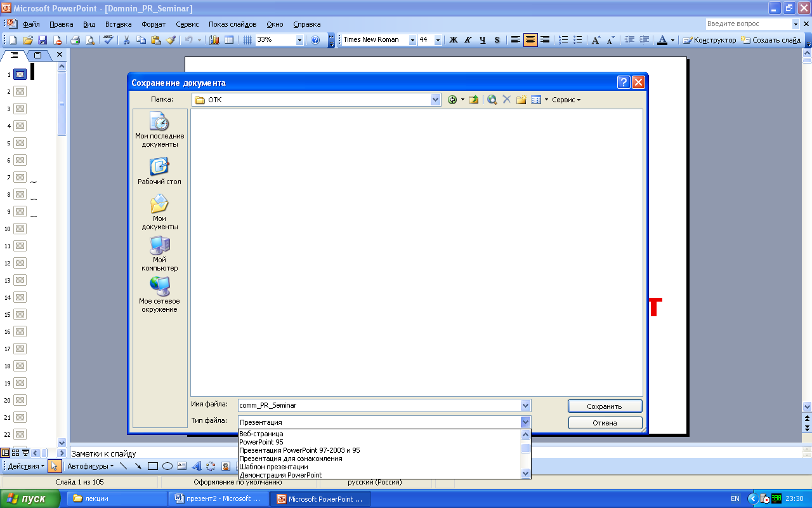Viewport: 812px width, 508px height.
Task: Click the Print Preview icon
Action: [90, 40]
